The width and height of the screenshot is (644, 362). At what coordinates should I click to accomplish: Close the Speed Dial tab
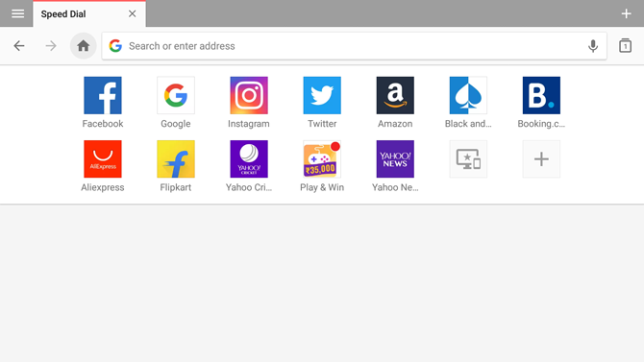coord(133,14)
